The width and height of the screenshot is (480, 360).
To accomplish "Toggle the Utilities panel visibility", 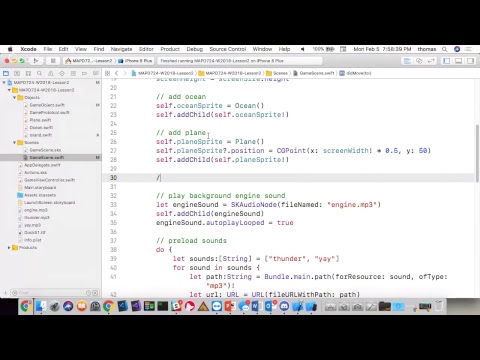I will point(470,61).
